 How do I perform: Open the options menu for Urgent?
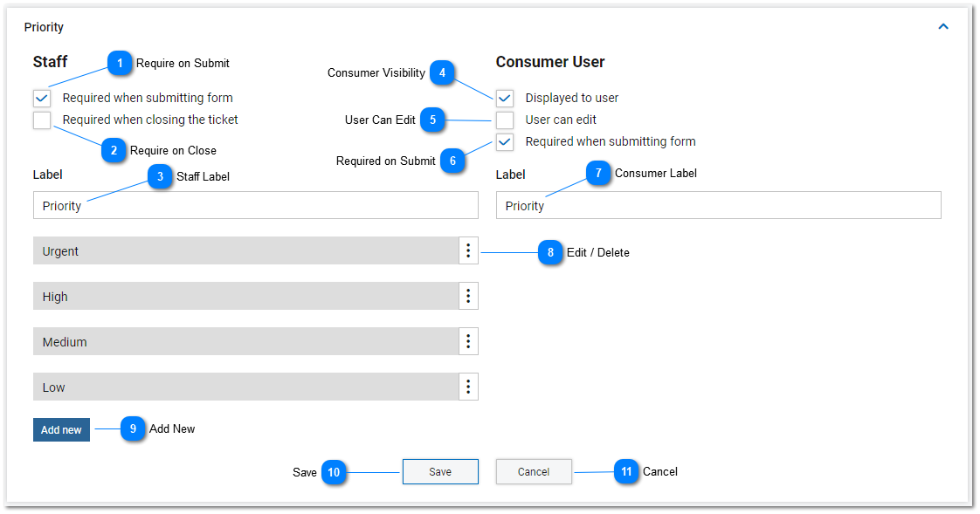coord(468,250)
